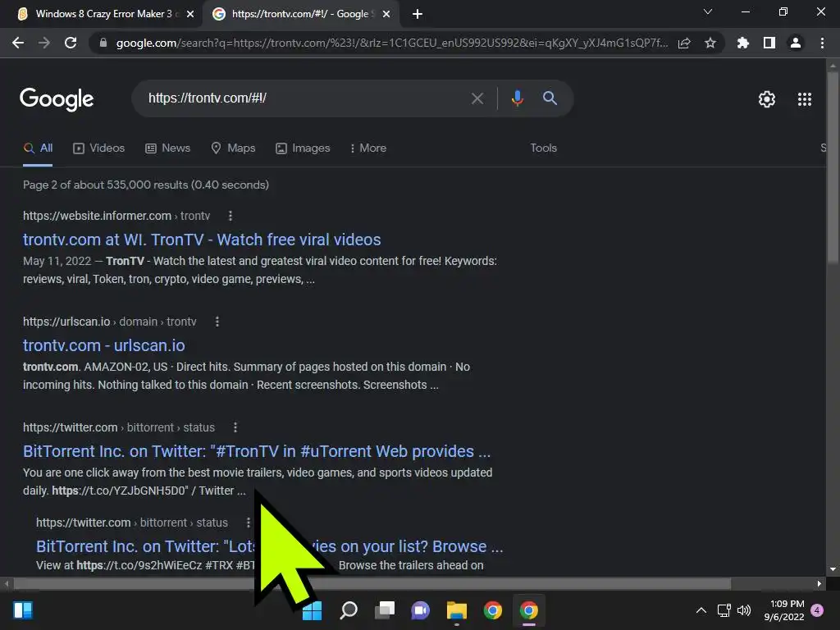Click the Google logo
840x630 pixels.
click(57, 99)
